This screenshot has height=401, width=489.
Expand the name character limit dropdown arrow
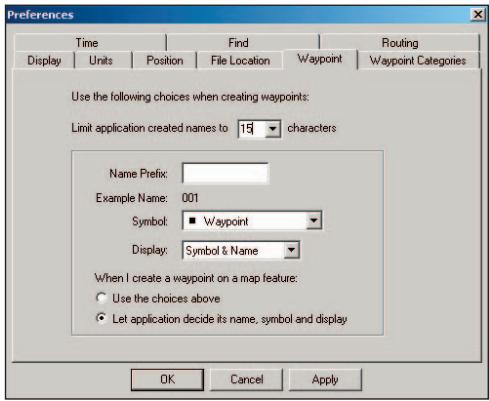tap(273, 129)
